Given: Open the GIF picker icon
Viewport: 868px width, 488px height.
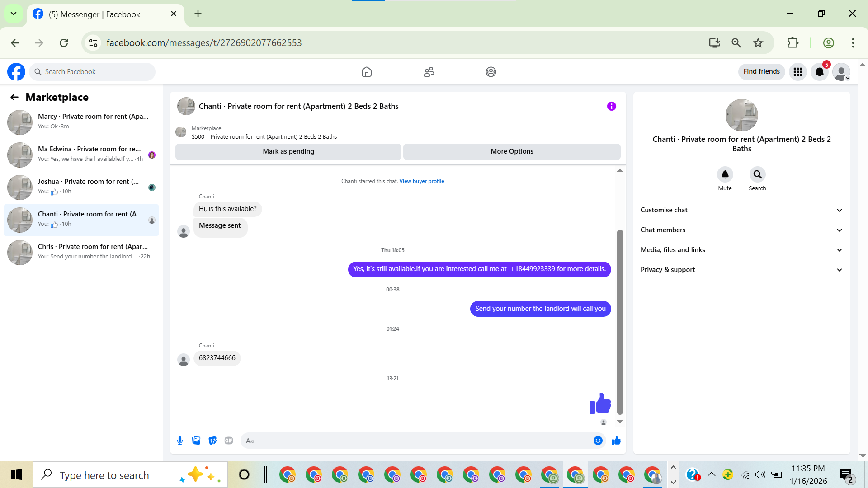Looking at the screenshot, I should (x=229, y=441).
